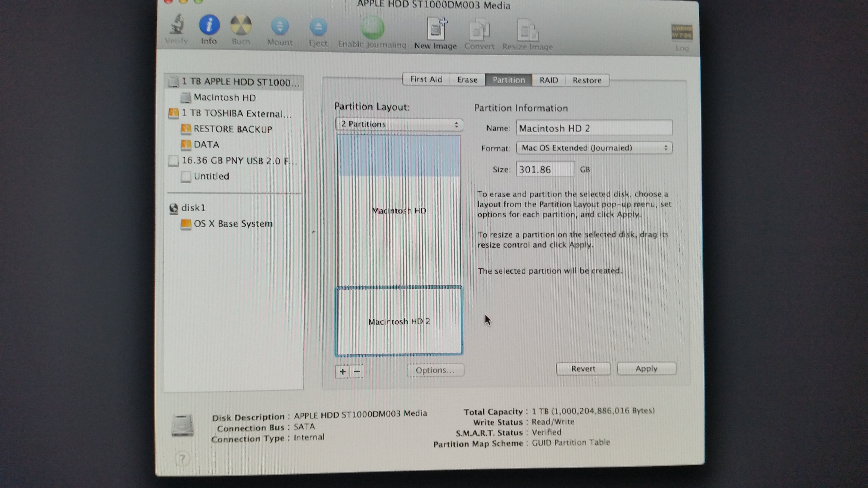Open the Format Mac OS Extended dropdown

594,148
